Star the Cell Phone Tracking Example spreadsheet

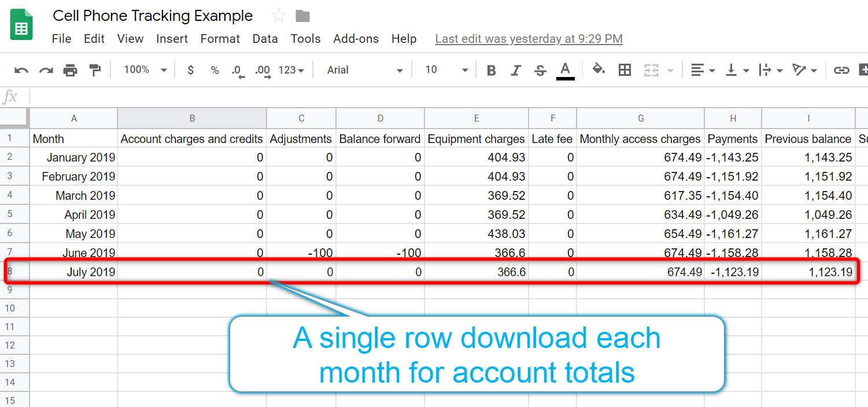tap(278, 16)
